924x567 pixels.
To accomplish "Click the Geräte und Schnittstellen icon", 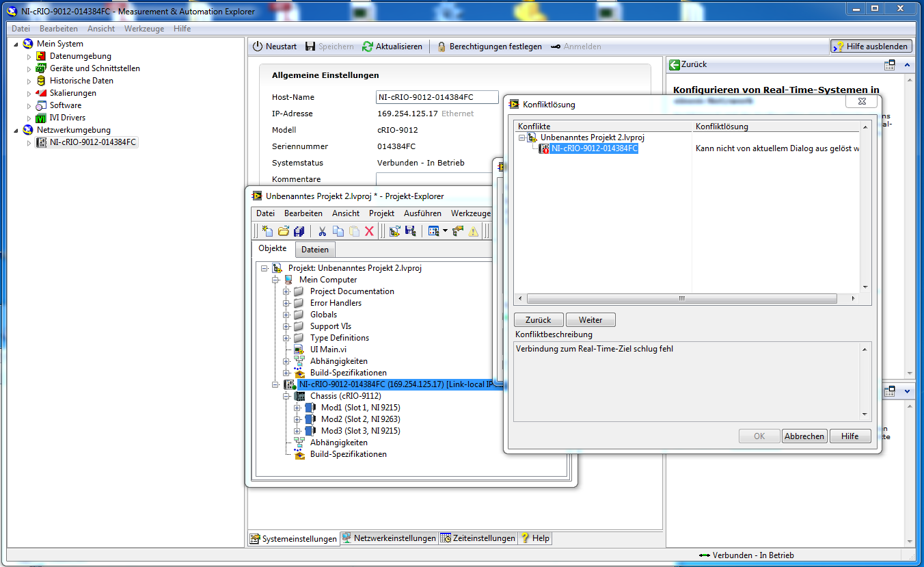I will click(x=42, y=68).
